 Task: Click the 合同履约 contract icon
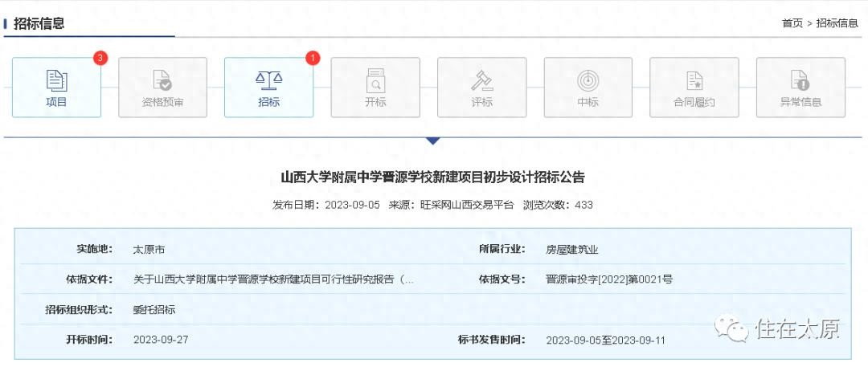pyautogui.click(x=694, y=80)
